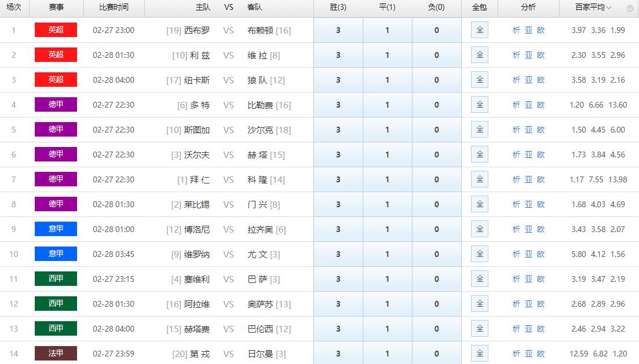Image resolution: width=639 pixels, height=364 pixels.
Task: Click the 比赛时间 column header
Action: pyautogui.click(x=114, y=8)
